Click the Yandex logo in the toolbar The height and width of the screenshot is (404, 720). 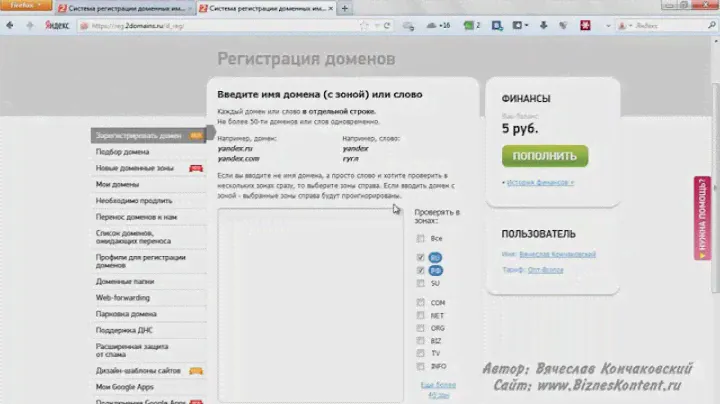[52, 26]
